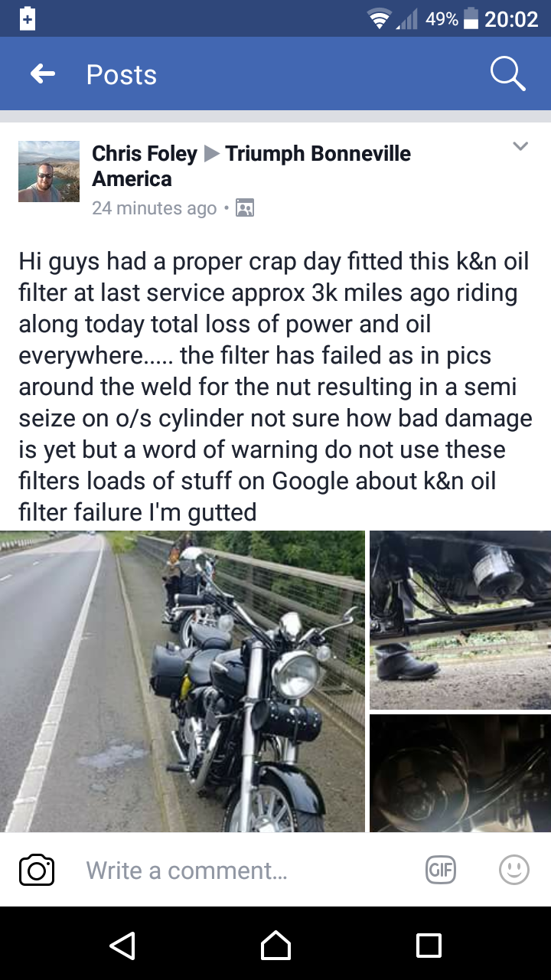The image size is (551, 980).
Task: Open Chris Foley's profile name link
Action: (x=145, y=153)
